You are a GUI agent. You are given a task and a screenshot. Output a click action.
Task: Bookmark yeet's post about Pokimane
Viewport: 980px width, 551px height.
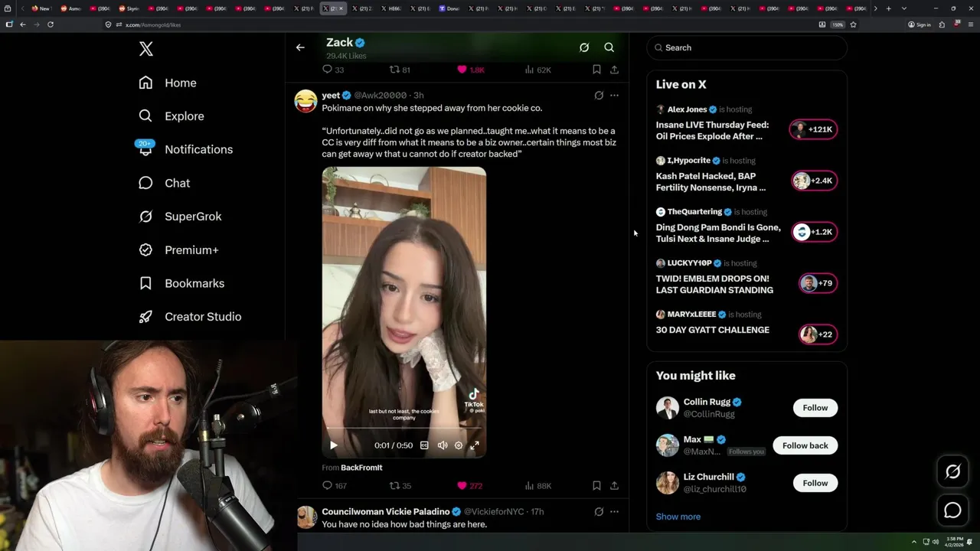(596, 486)
